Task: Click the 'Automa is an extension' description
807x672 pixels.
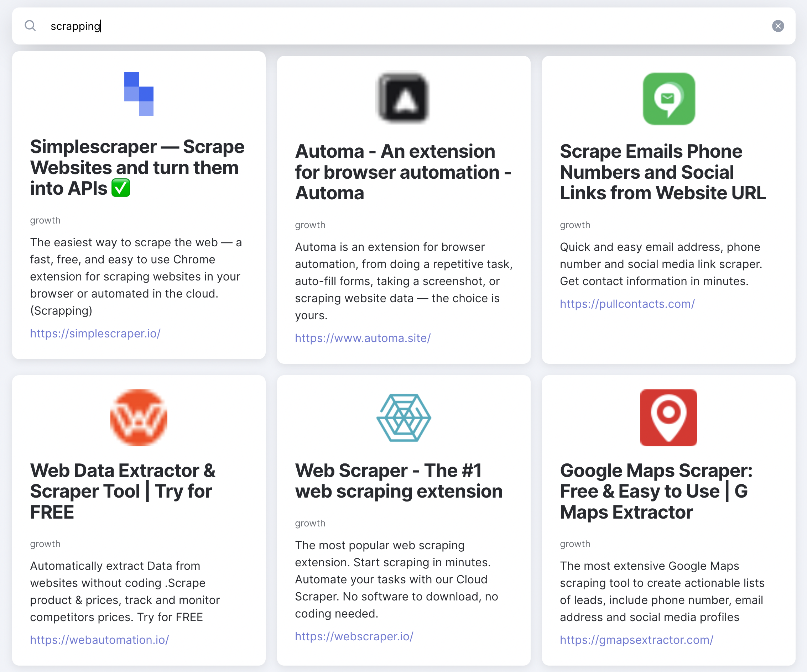Action: click(x=403, y=281)
